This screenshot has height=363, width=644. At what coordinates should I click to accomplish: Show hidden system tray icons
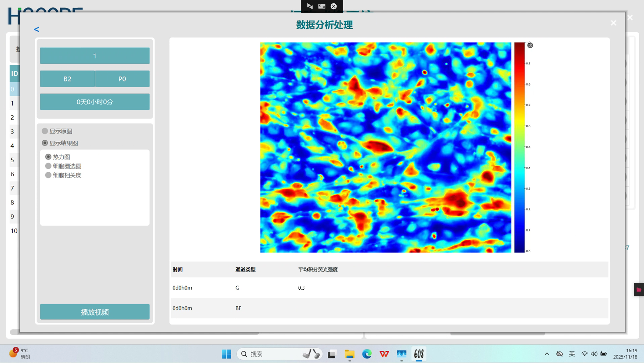point(547,354)
